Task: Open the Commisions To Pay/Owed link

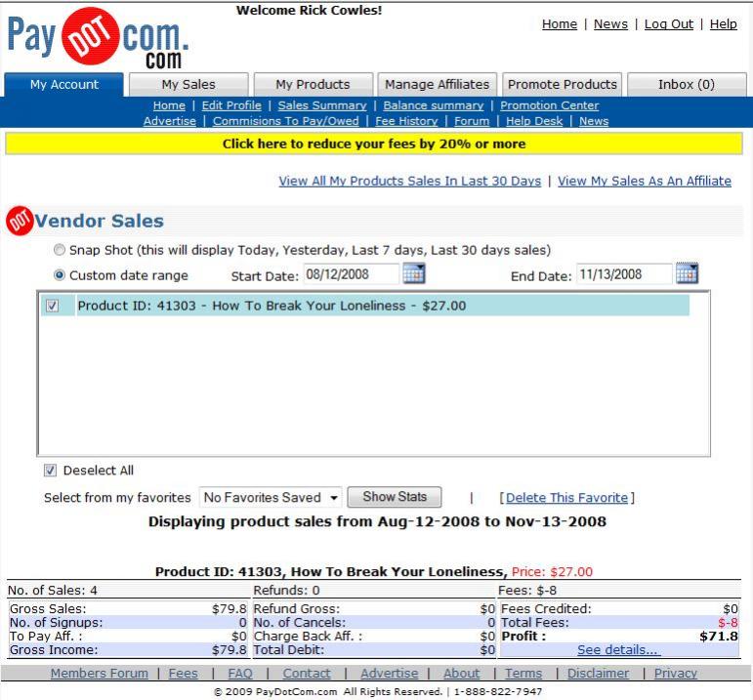Action: (286, 121)
